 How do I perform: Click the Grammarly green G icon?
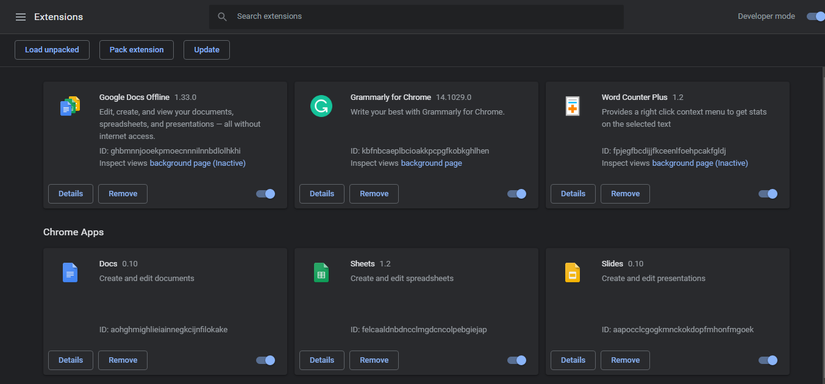click(x=321, y=106)
